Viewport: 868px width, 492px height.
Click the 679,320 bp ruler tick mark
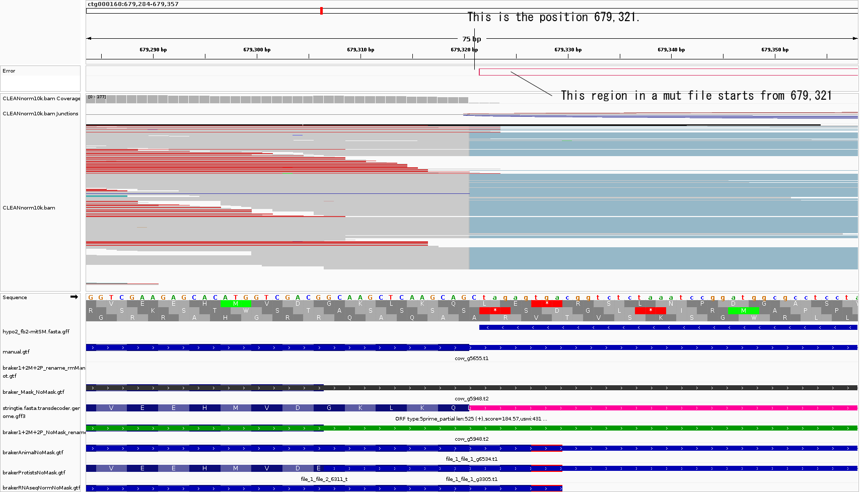coord(463,55)
